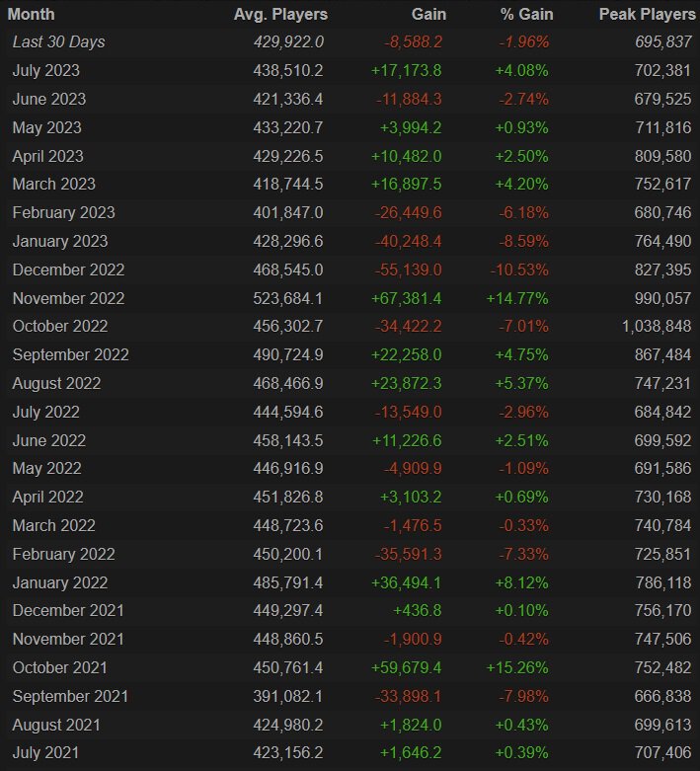700x771 pixels.
Task: Select the October 2022 row label
Action: click(60, 326)
